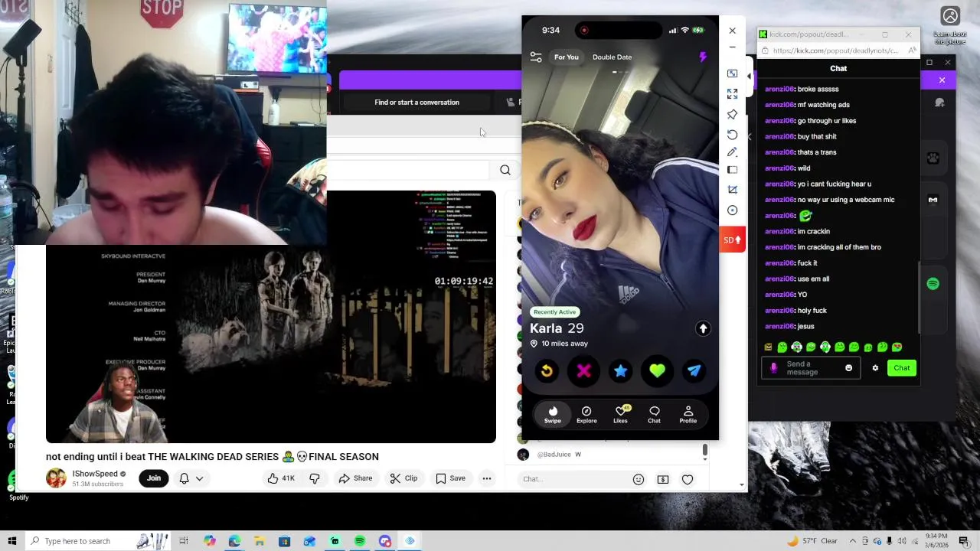Tap the green heart like button

tap(657, 371)
